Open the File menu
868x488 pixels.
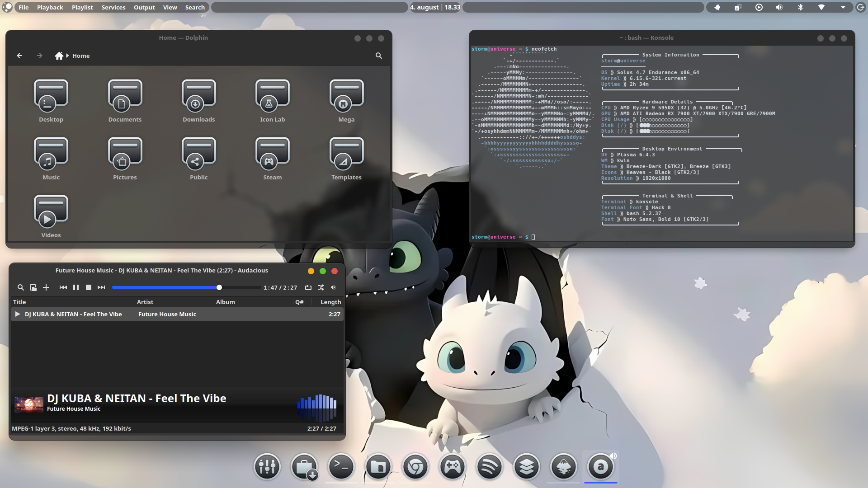click(24, 7)
